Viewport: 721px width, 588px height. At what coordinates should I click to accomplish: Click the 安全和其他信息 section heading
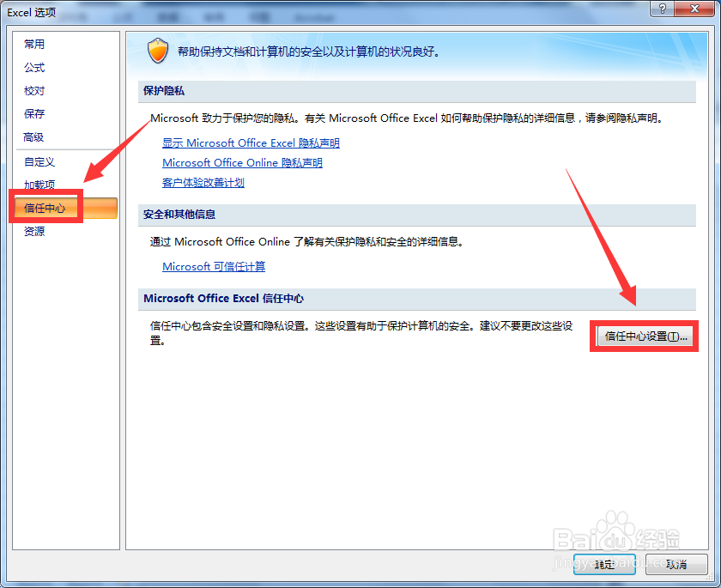click(x=179, y=215)
